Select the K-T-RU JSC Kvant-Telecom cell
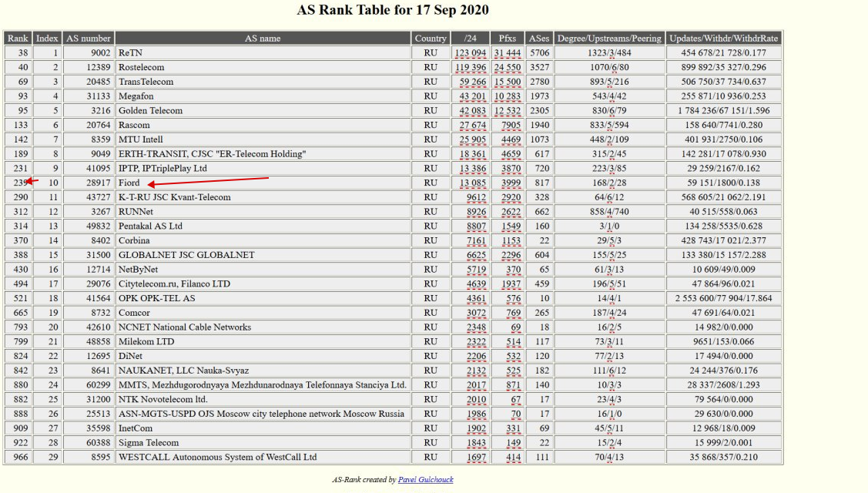Image resolution: width=868 pixels, height=493 pixels. (x=263, y=196)
